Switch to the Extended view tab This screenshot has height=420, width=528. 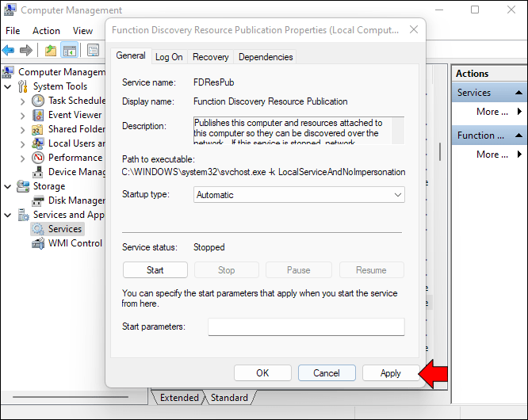(179, 398)
